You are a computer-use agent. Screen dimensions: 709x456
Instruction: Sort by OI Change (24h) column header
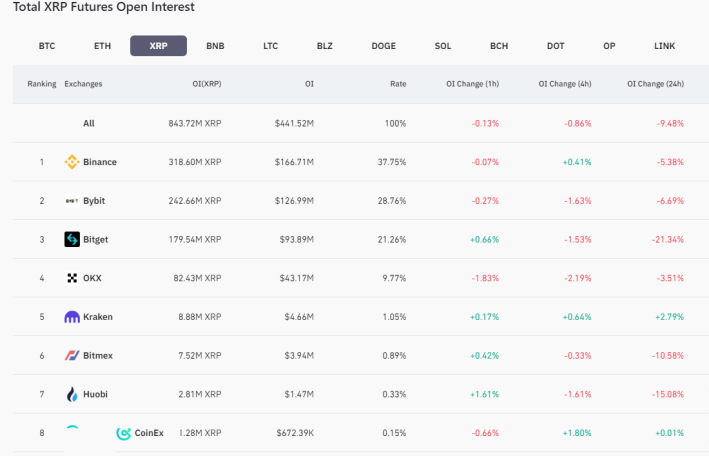click(x=656, y=84)
